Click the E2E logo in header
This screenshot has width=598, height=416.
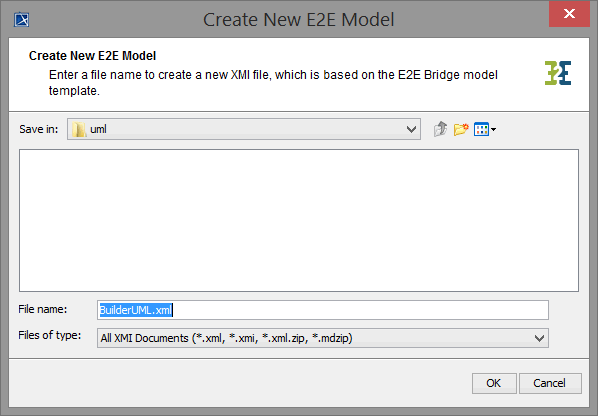click(x=558, y=73)
